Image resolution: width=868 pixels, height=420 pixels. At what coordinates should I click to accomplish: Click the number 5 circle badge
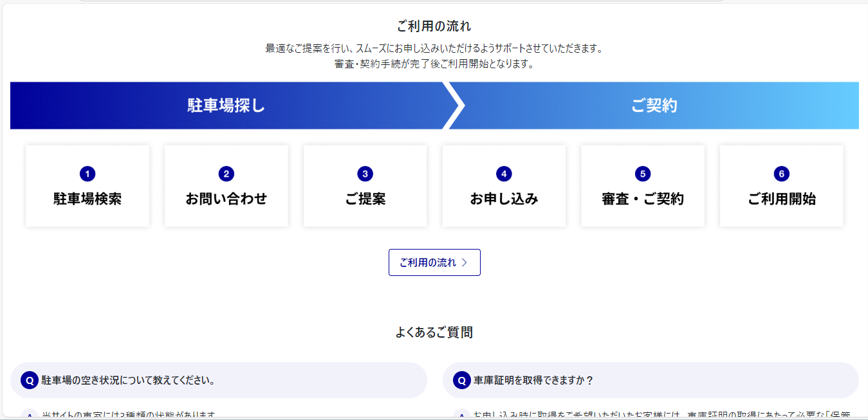(x=642, y=174)
